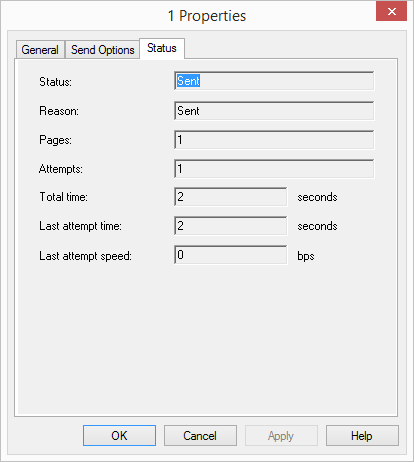Click the bps unit label

(x=306, y=256)
